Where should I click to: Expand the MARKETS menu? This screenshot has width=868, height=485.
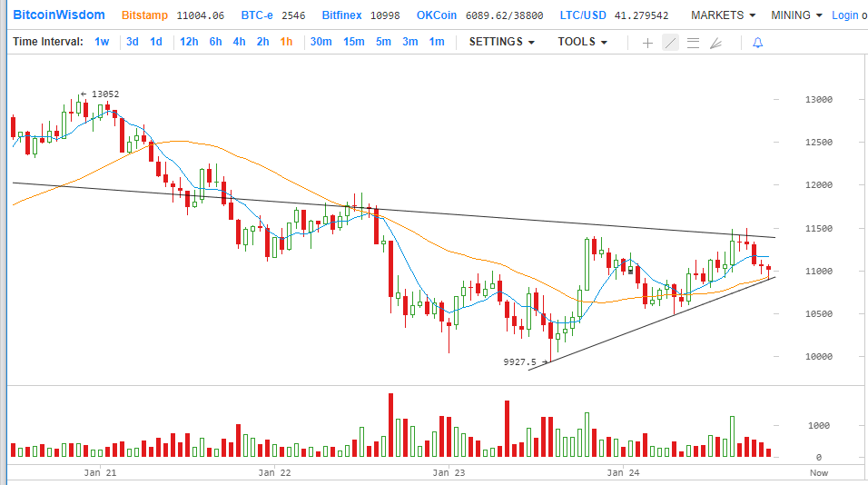pos(723,15)
